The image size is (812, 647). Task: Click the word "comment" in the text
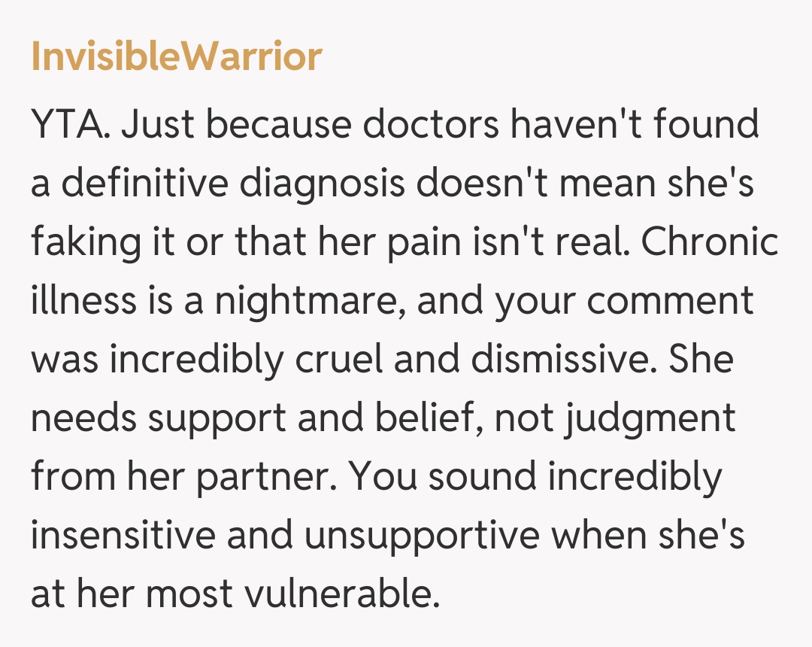671,302
